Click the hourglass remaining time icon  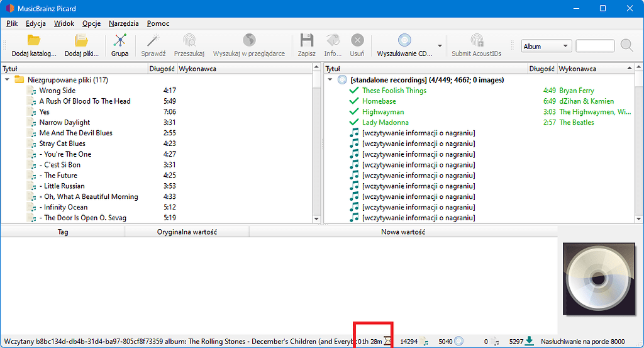click(x=387, y=341)
